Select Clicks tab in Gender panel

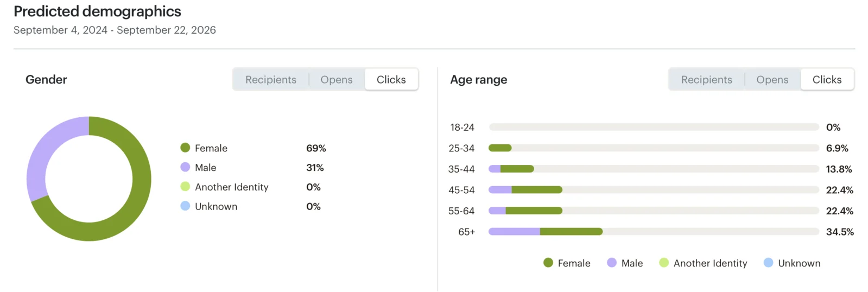(391, 80)
